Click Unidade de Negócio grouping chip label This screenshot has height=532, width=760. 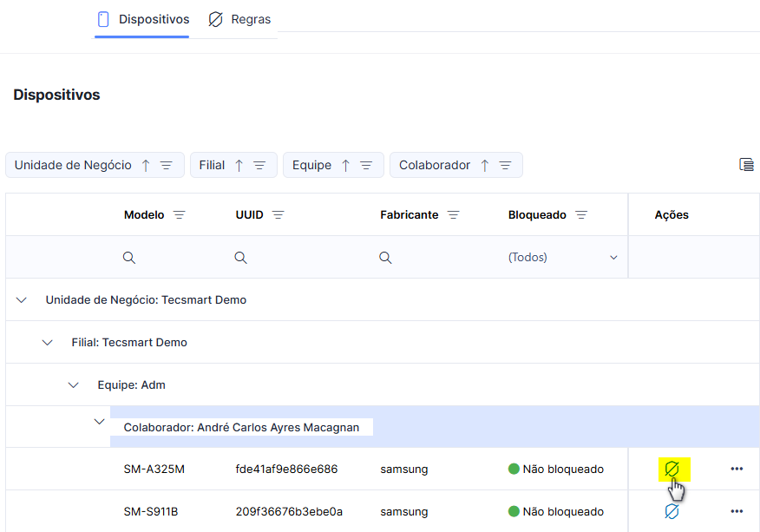click(x=73, y=166)
